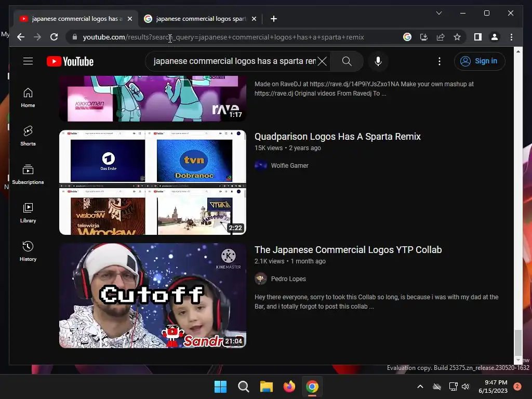The height and width of the screenshot is (399, 532).
Task: Click the Chrome taskbar icon
Action: [312, 387]
